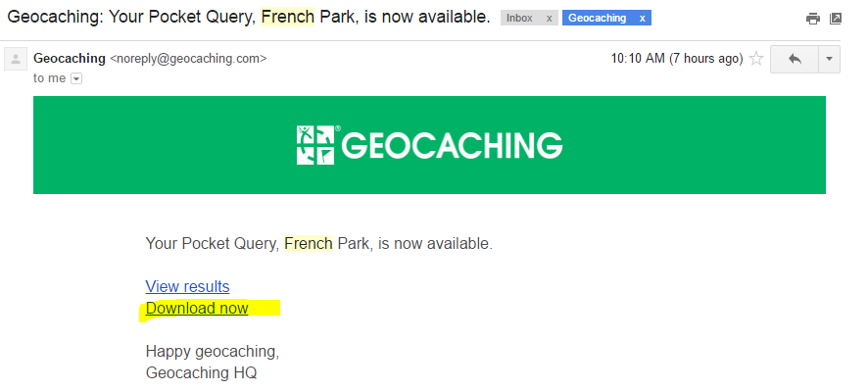Remove the Geocaching label with its x
The height and width of the screenshot is (391, 868).
tap(642, 19)
